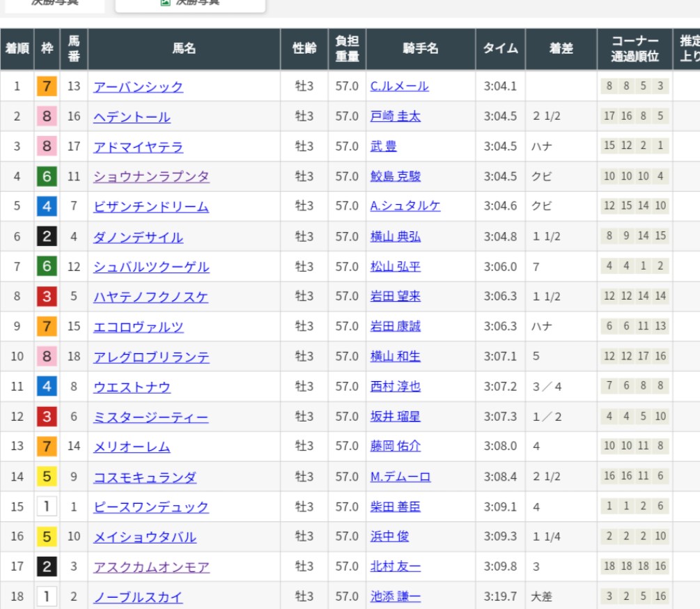
Task: Open horse page for アーバンシック
Action: click(x=138, y=86)
